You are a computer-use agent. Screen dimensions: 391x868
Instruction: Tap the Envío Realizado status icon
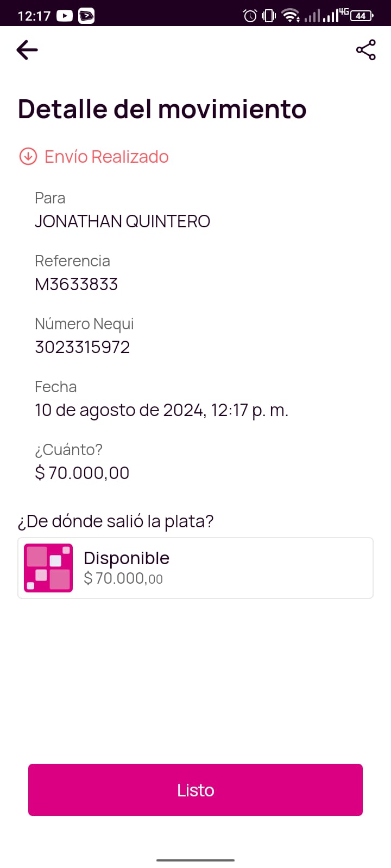coord(28,156)
